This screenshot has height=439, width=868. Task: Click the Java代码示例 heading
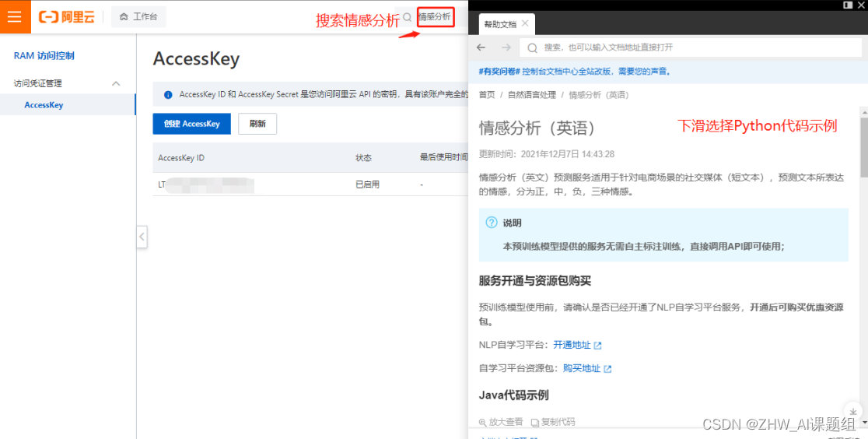tap(513, 395)
